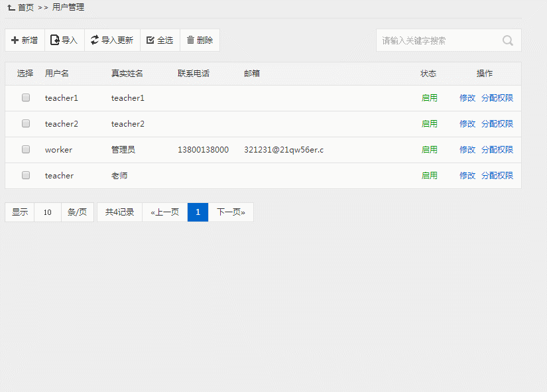Click the 删除 trash can icon
Screen dimensions: 547x392
click(x=190, y=40)
